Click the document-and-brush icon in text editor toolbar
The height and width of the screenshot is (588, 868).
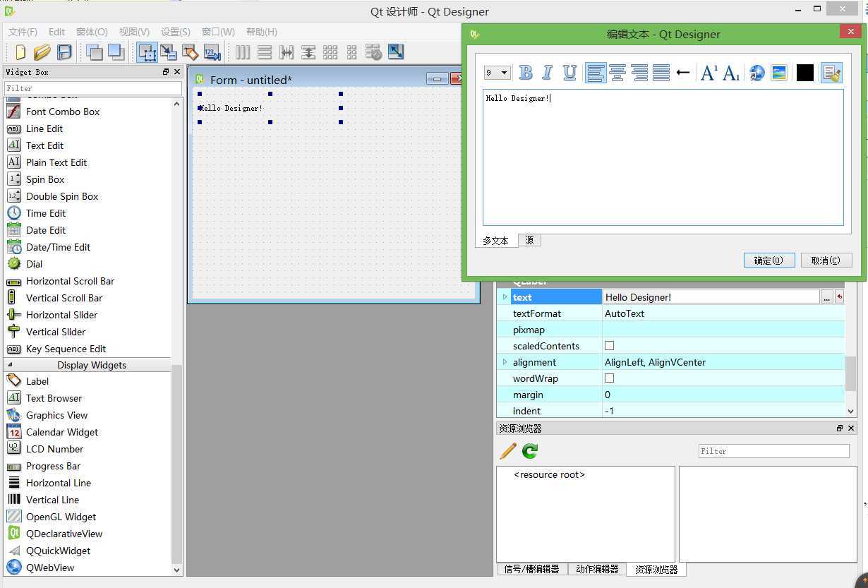(831, 73)
